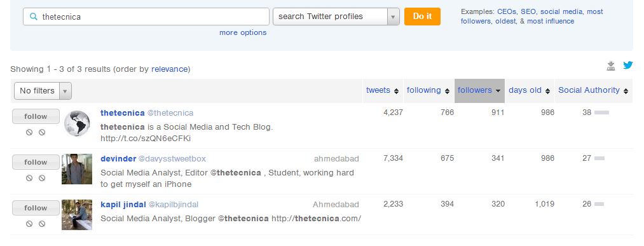Sort results by tweets column

click(382, 90)
